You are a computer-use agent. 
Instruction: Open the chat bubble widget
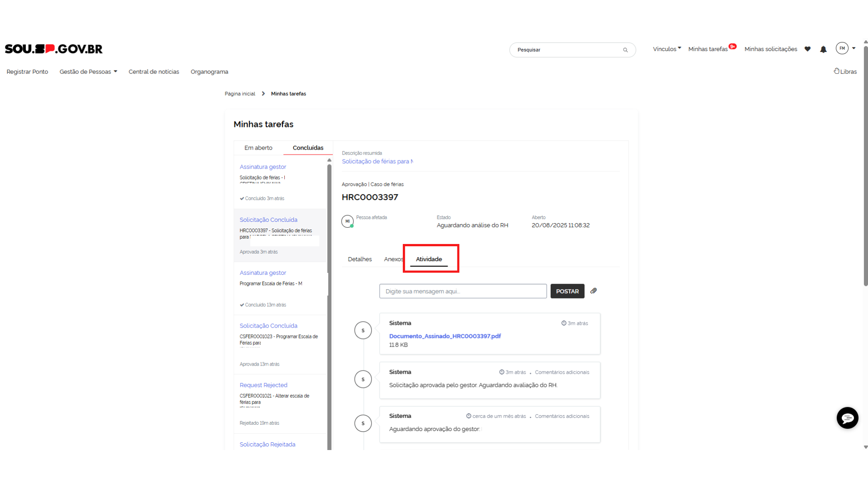[x=847, y=418]
